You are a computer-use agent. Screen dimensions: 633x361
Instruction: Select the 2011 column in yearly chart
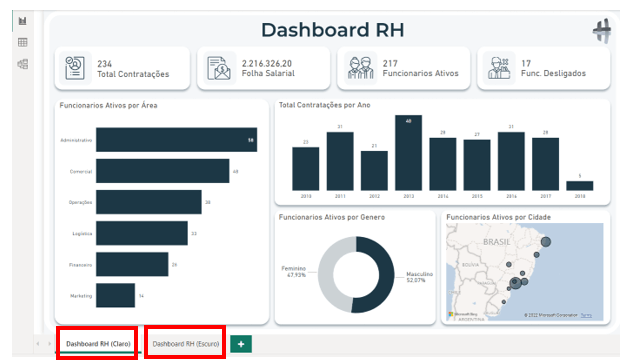click(x=340, y=161)
